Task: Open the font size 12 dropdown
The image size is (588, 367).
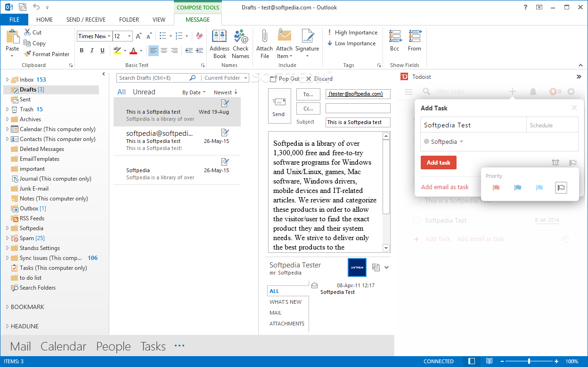Action: (x=130, y=36)
